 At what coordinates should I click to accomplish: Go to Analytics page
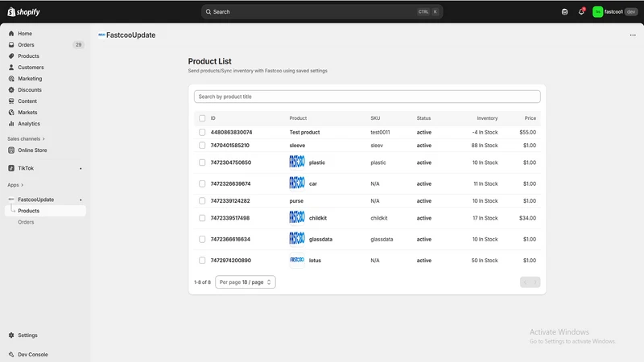pos(29,124)
